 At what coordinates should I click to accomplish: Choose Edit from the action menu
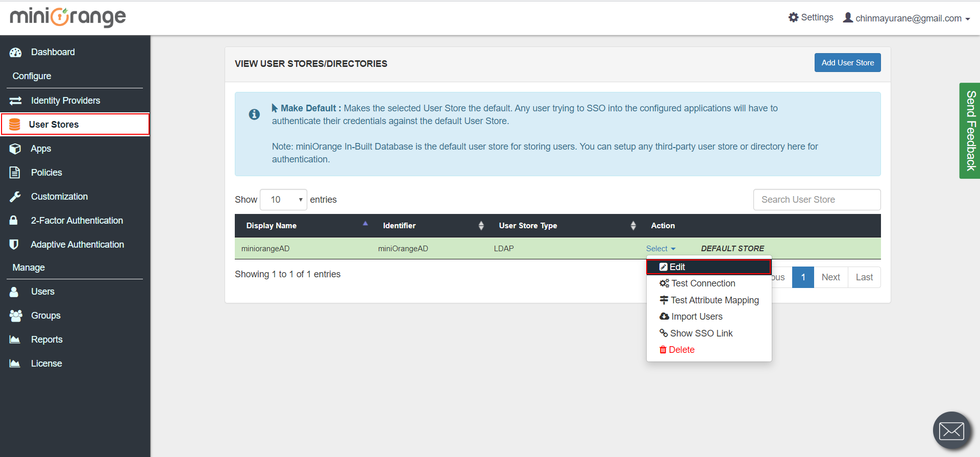click(x=709, y=267)
